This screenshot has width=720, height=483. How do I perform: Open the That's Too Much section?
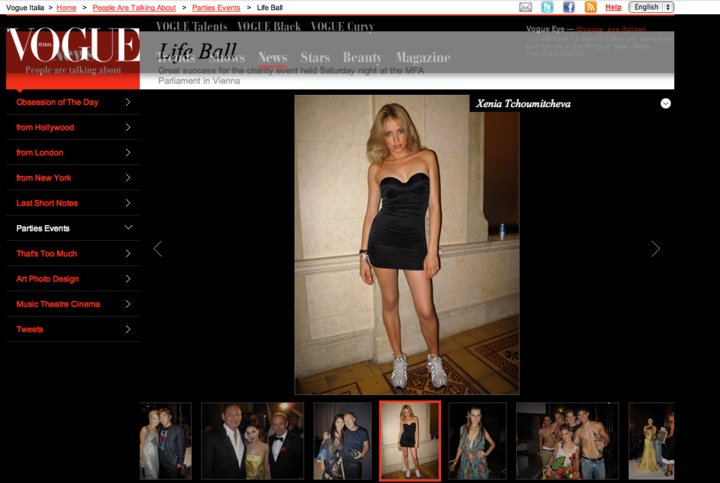pos(46,253)
